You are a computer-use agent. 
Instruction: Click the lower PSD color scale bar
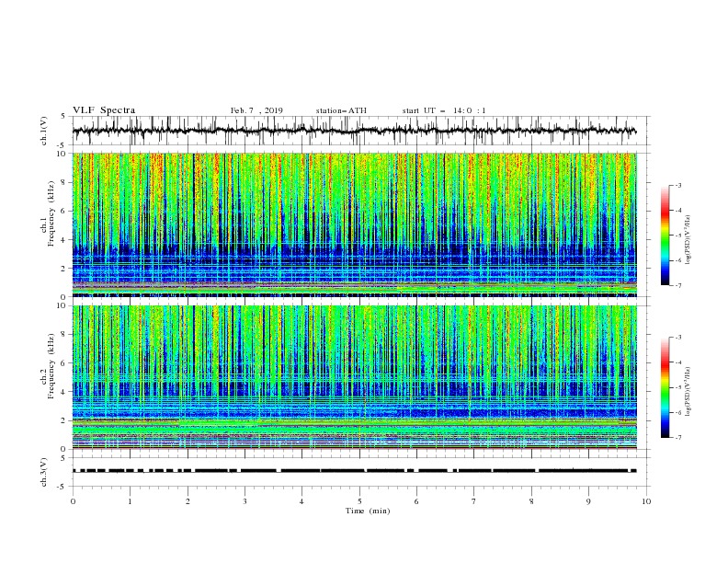tap(665, 387)
